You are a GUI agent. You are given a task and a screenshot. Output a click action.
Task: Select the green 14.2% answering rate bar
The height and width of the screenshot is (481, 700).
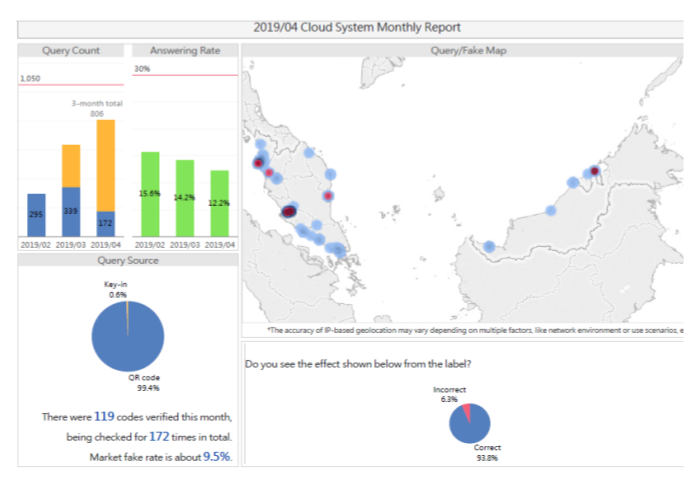(185, 198)
